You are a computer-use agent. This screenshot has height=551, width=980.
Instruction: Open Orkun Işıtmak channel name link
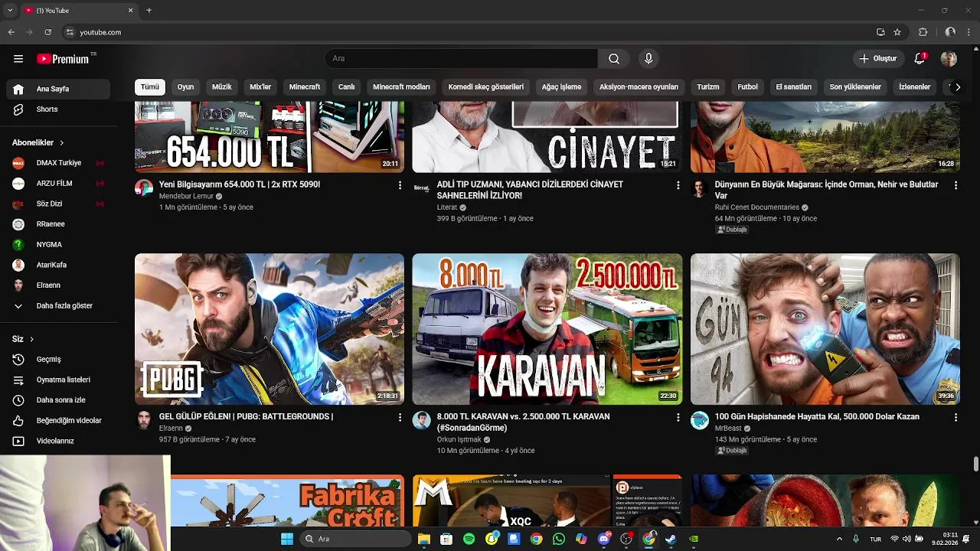click(x=459, y=439)
